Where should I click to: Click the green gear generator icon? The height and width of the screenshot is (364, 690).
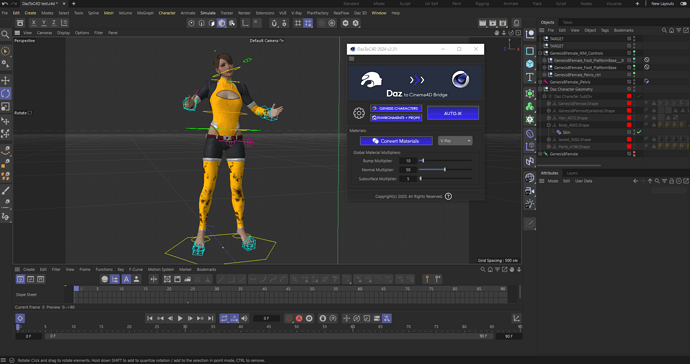[530, 119]
